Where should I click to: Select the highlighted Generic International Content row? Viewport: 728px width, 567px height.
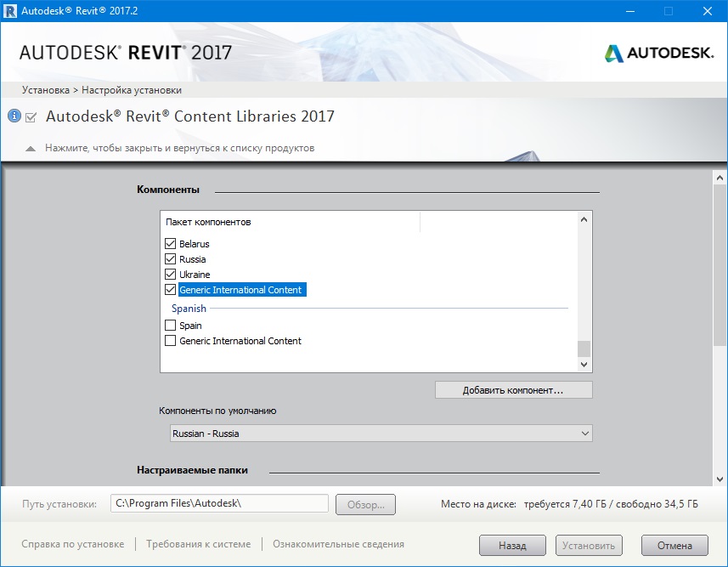240,290
